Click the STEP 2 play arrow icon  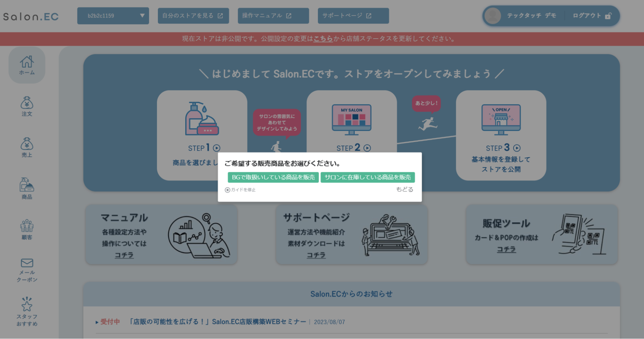(367, 148)
